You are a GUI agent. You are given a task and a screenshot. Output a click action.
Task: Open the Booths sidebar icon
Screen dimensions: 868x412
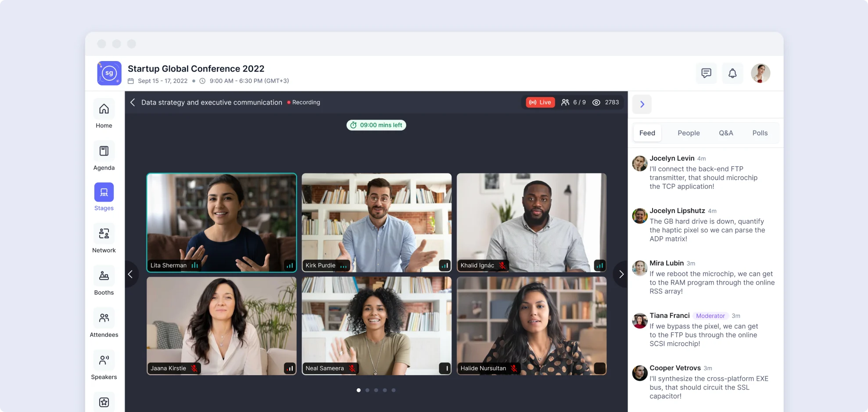pos(104,276)
